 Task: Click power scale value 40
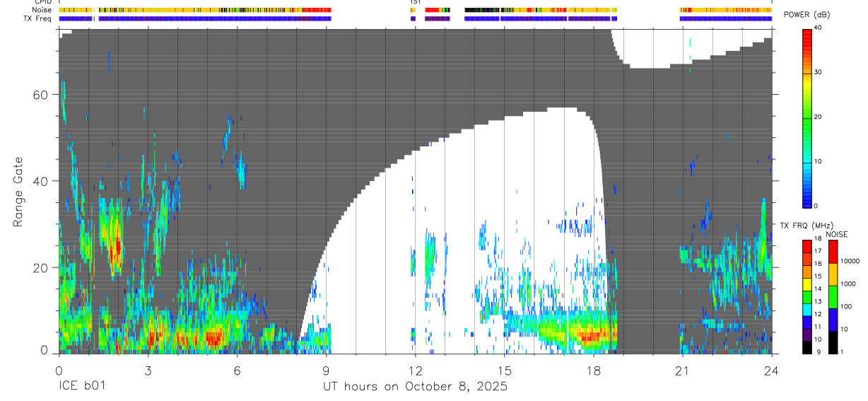(x=819, y=28)
